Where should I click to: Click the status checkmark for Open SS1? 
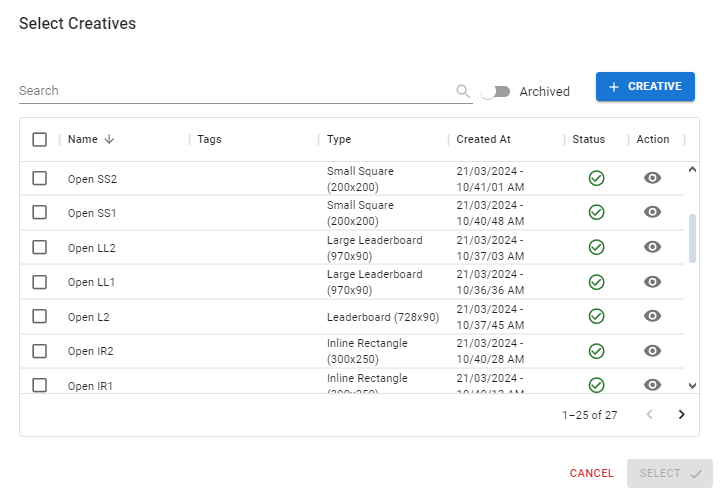click(596, 212)
